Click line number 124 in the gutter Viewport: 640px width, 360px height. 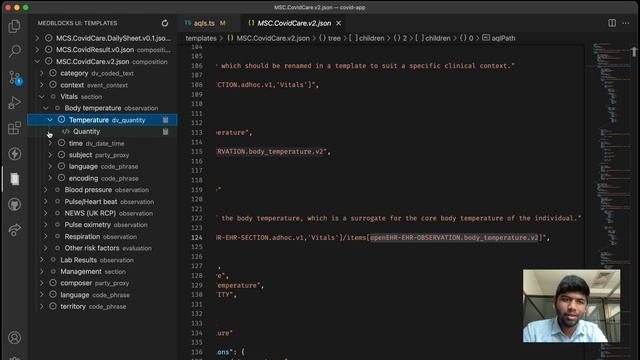(197, 238)
